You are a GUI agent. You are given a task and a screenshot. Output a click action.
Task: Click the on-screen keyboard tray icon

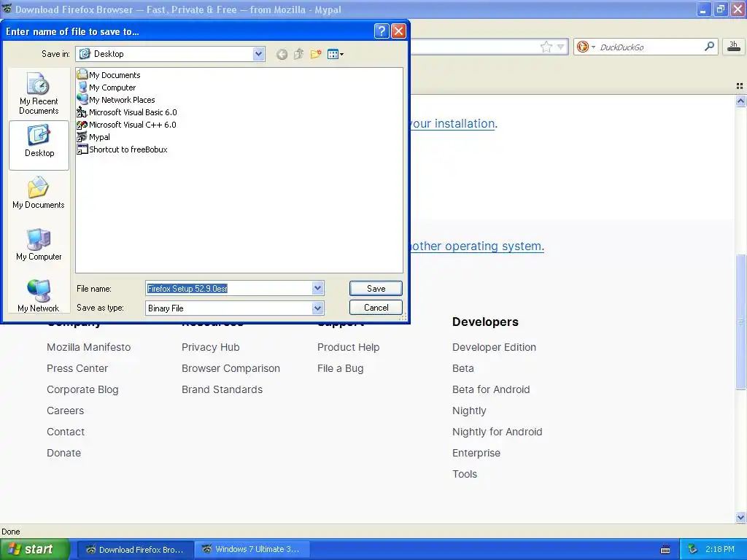tap(665, 550)
